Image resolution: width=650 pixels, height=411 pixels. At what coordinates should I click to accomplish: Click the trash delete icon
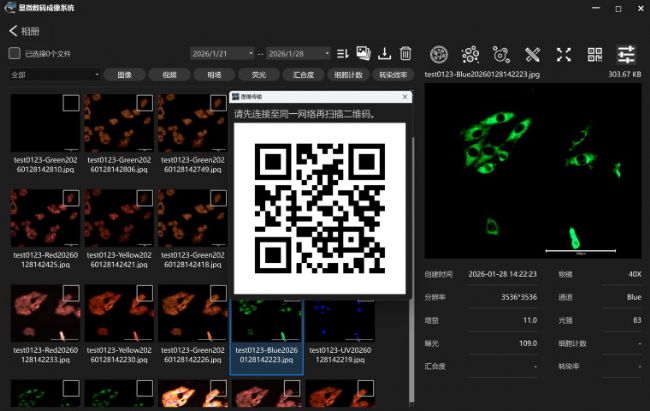[x=406, y=53]
